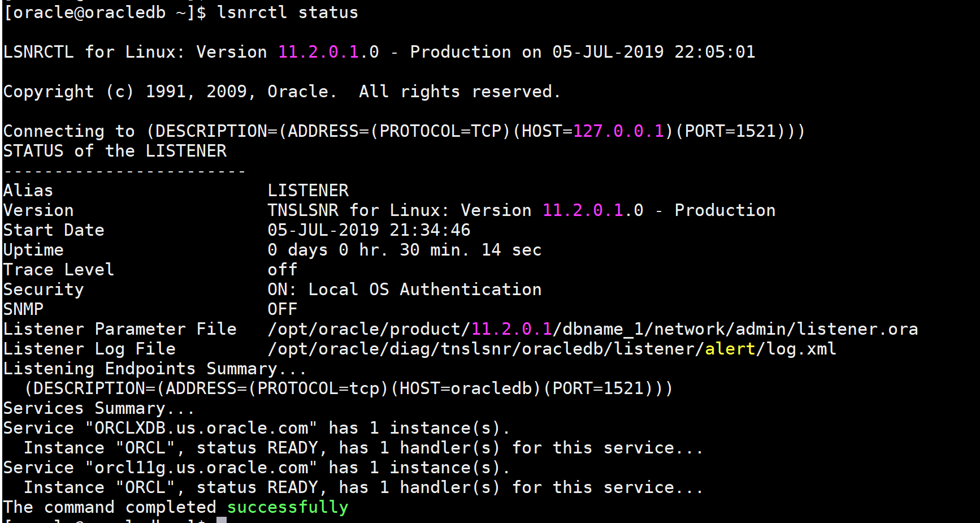Click the typed "lsnrctl status" command
The image size is (980, 523).
pos(287,12)
